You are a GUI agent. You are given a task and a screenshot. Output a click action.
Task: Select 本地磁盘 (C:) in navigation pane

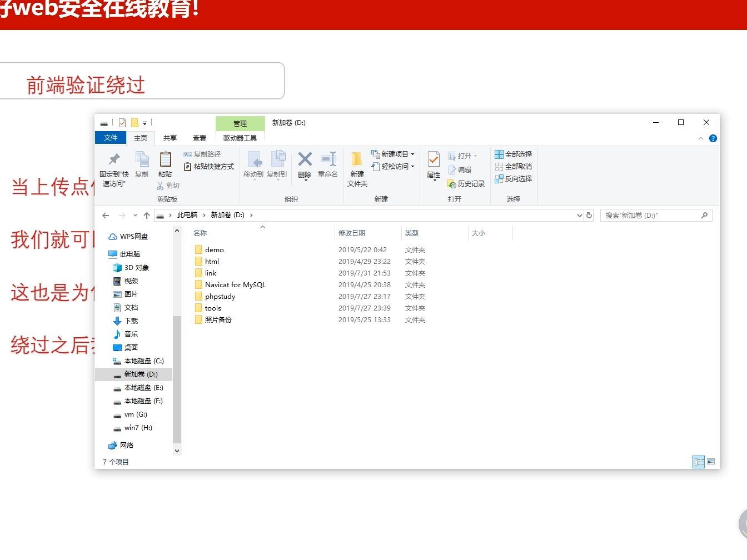pyautogui.click(x=138, y=361)
